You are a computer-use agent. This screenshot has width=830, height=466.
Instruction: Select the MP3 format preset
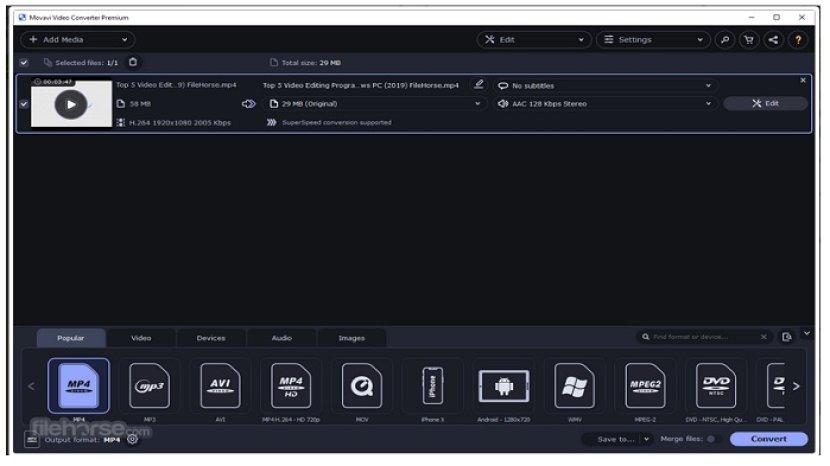(149, 386)
